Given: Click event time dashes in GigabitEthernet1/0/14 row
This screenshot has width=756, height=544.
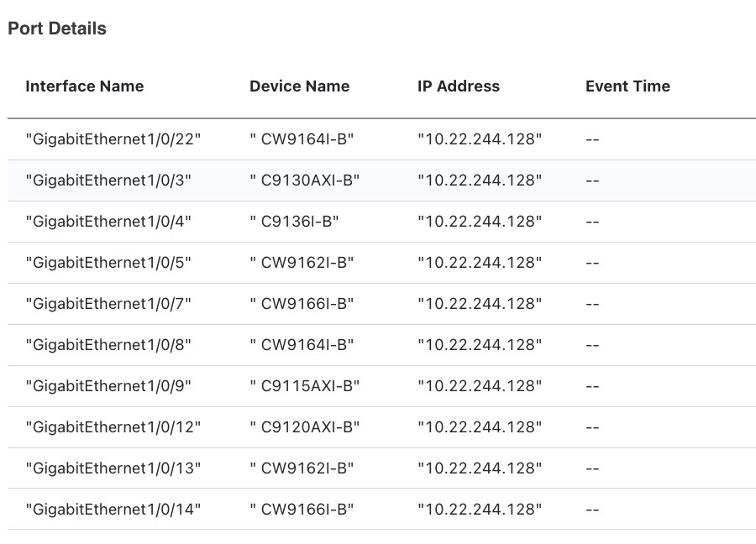Looking at the screenshot, I should click(592, 510).
